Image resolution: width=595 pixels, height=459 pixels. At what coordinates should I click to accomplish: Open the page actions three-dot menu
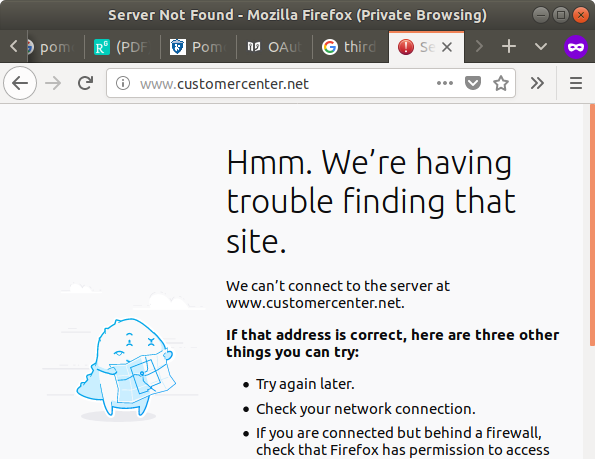tap(445, 83)
